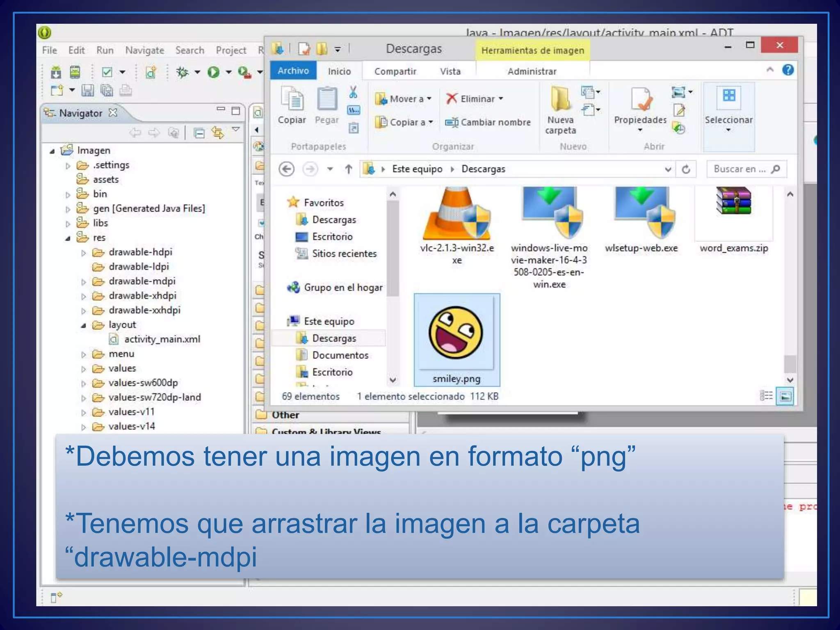
Task: Click Collapse All in Navigator toolbar
Action: coord(199,133)
